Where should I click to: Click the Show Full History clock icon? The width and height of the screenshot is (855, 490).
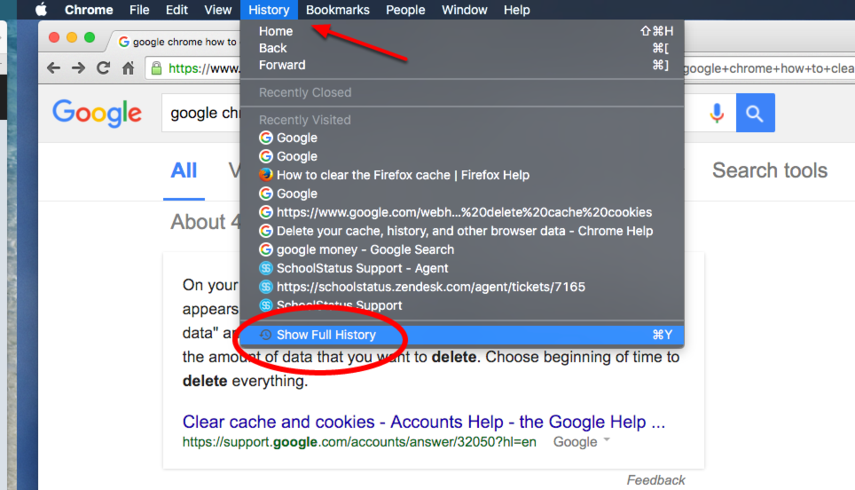click(266, 335)
